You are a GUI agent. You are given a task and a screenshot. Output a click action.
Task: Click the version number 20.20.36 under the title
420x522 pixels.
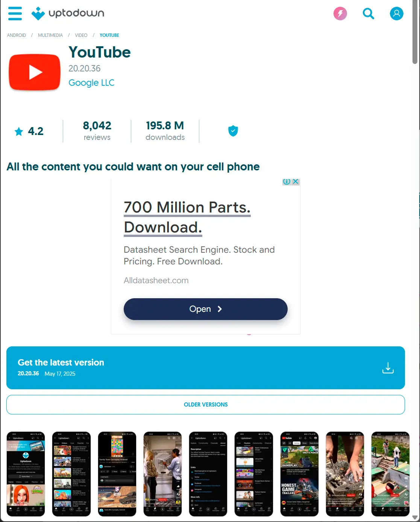pos(85,68)
